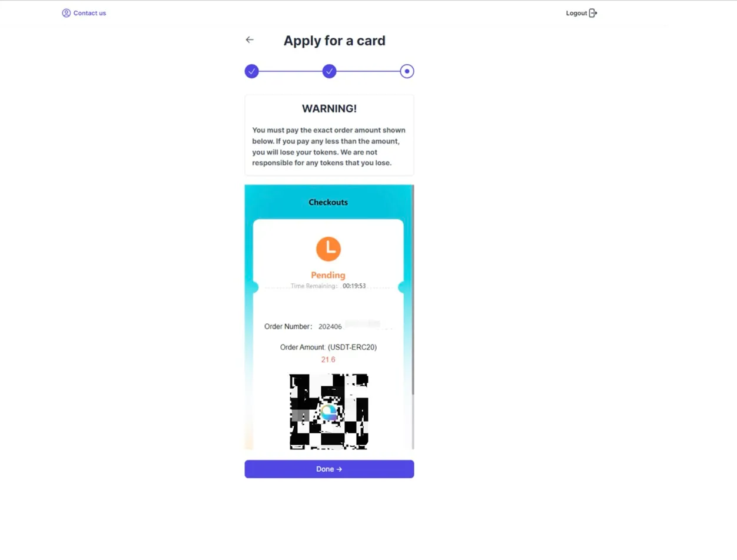Click the Contact us person icon
The image size is (737, 560).
coord(66,13)
